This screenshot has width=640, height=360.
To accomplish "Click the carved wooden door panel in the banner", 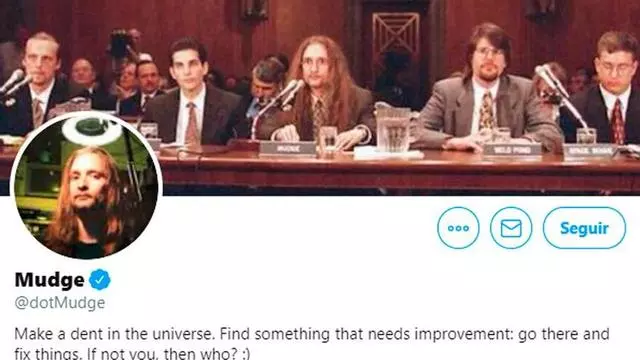I will [x=396, y=33].
